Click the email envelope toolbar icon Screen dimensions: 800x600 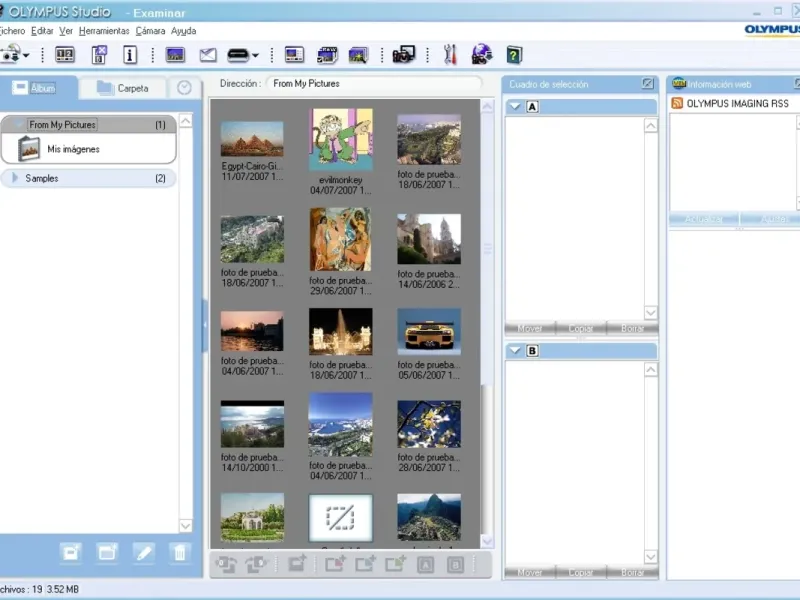[x=208, y=55]
